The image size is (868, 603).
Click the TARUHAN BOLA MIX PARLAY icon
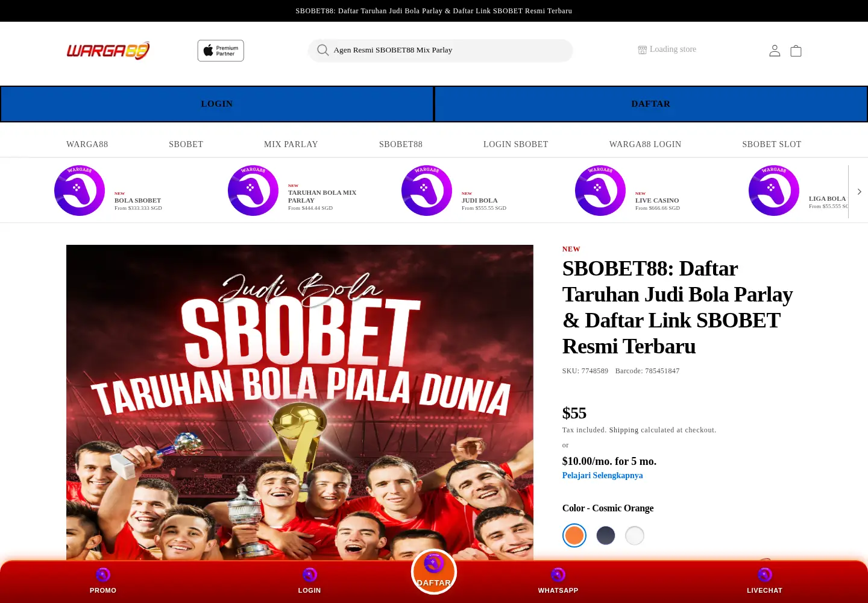253,191
